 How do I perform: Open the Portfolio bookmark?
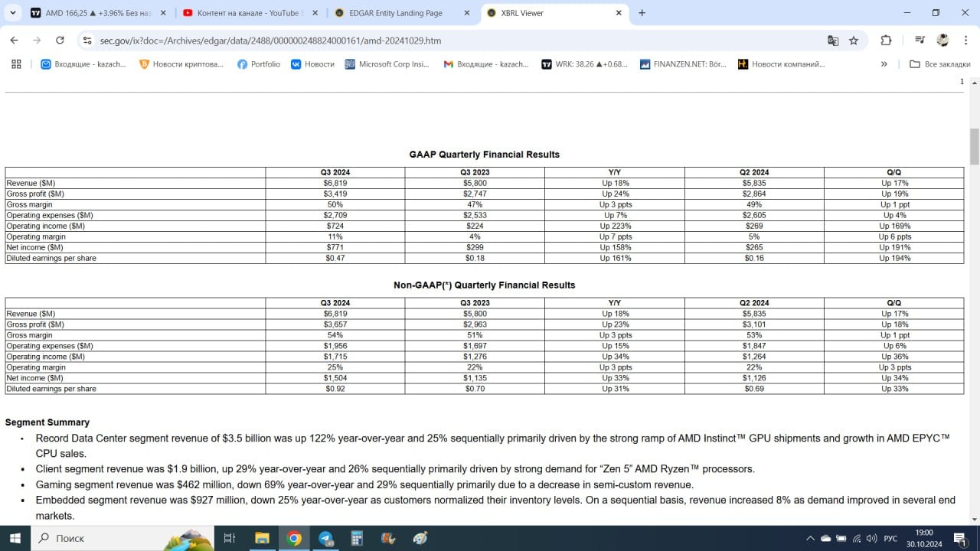(259, 64)
